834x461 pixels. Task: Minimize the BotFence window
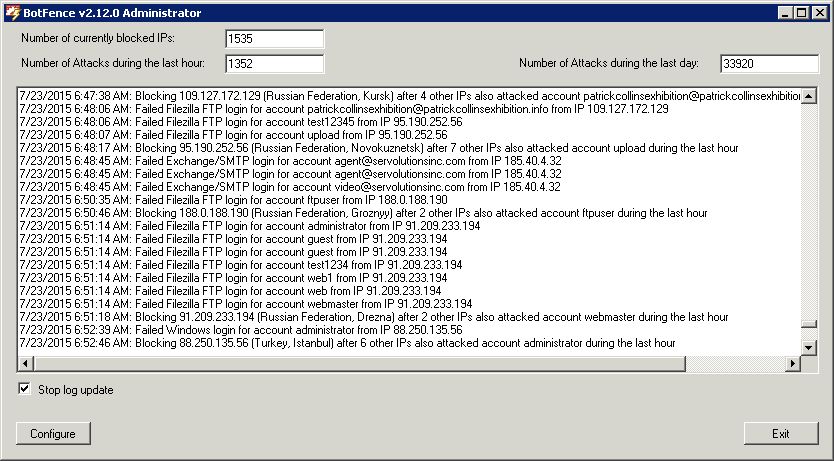785,13
